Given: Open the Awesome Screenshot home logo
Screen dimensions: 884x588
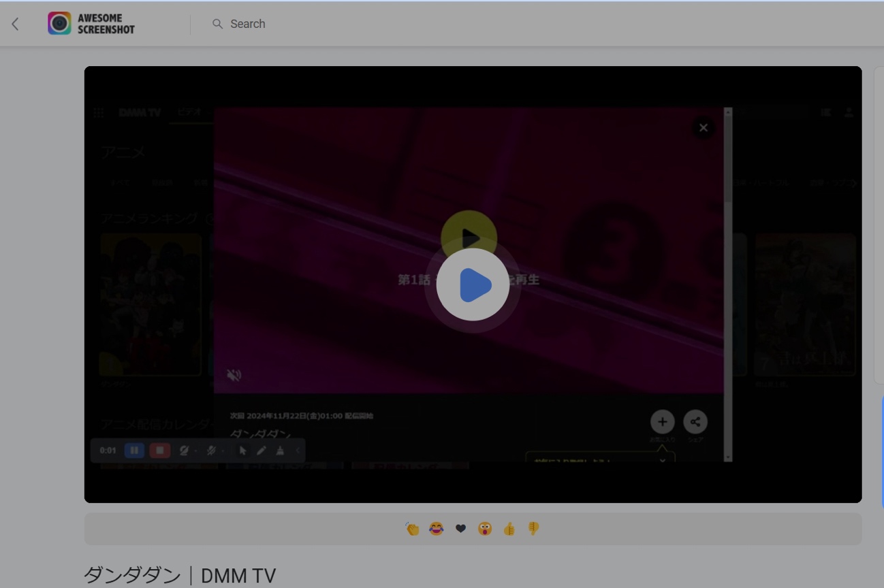Looking at the screenshot, I should click(91, 24).
